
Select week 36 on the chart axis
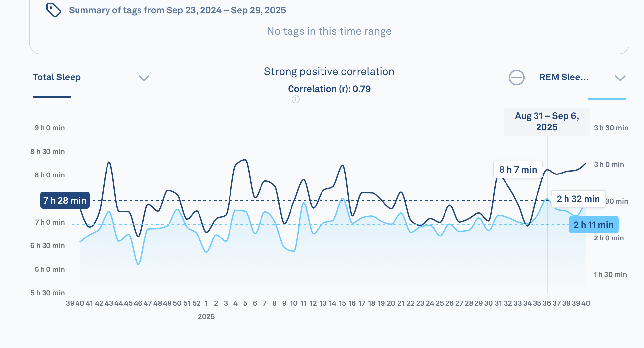tap(547, 303)
